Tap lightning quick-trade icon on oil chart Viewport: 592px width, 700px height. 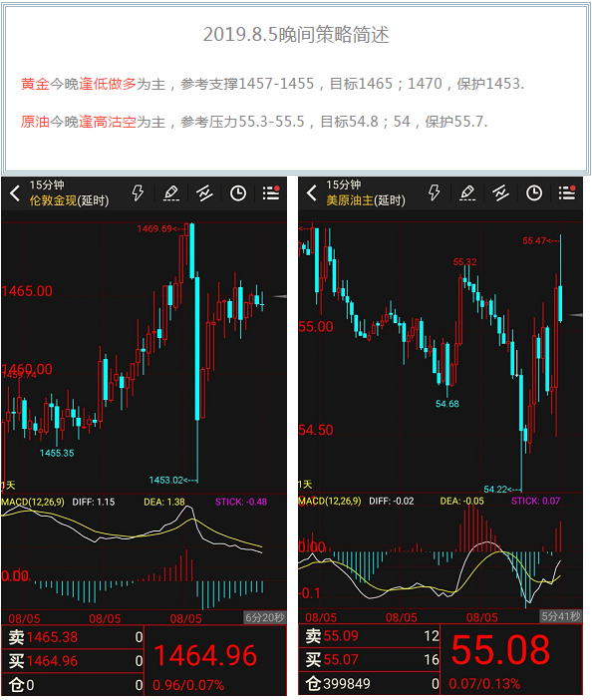tap(435, 192)
